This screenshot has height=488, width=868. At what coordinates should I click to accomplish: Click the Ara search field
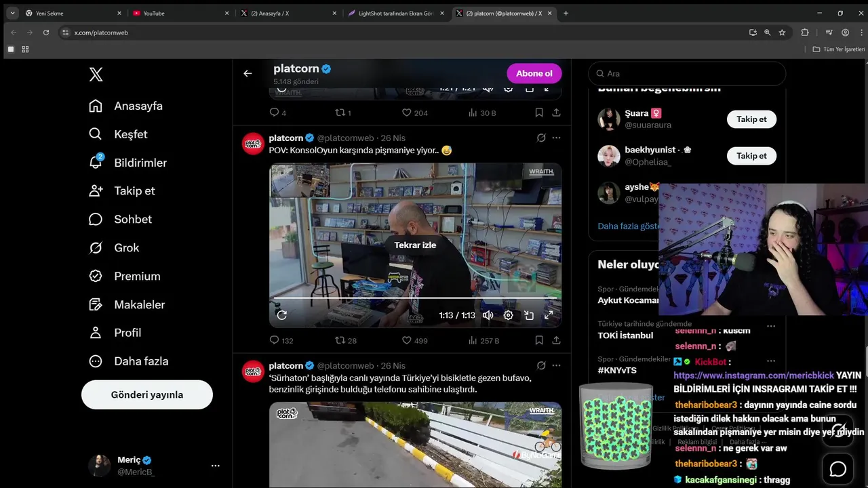click(687, 73)
